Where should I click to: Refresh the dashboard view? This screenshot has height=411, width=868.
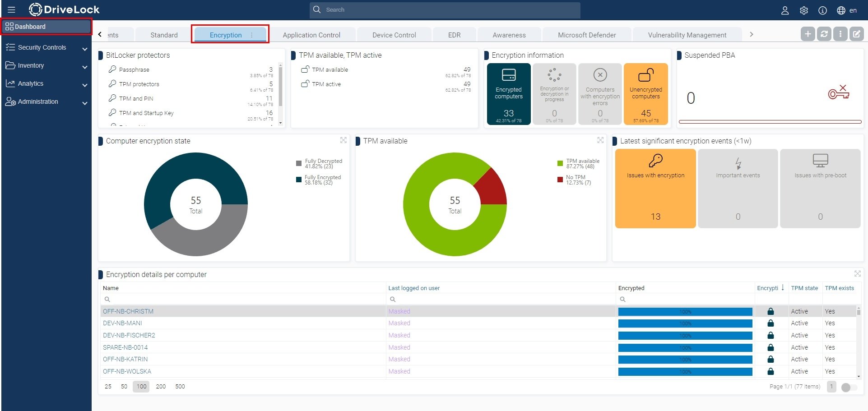824,34
